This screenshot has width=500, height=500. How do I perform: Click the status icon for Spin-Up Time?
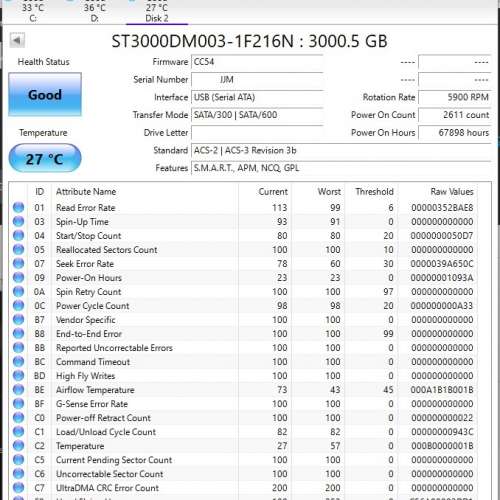pyautogui.click(x=19, y=221)
